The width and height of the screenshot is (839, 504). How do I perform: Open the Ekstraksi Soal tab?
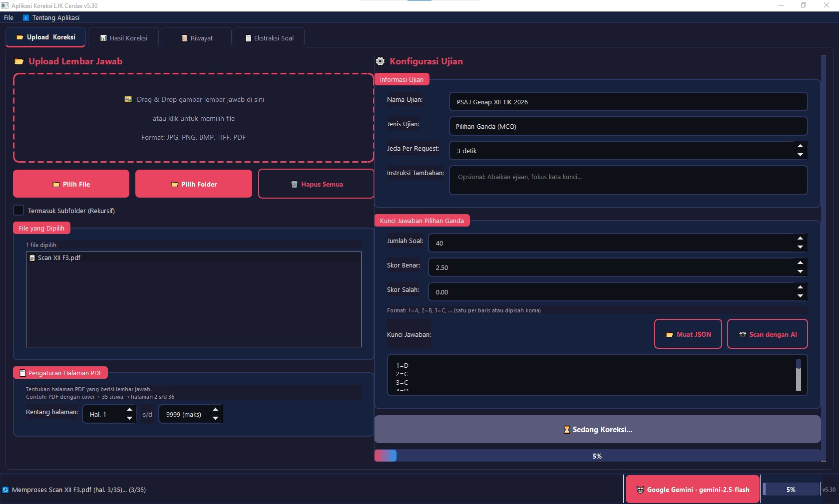coord(269,38)
